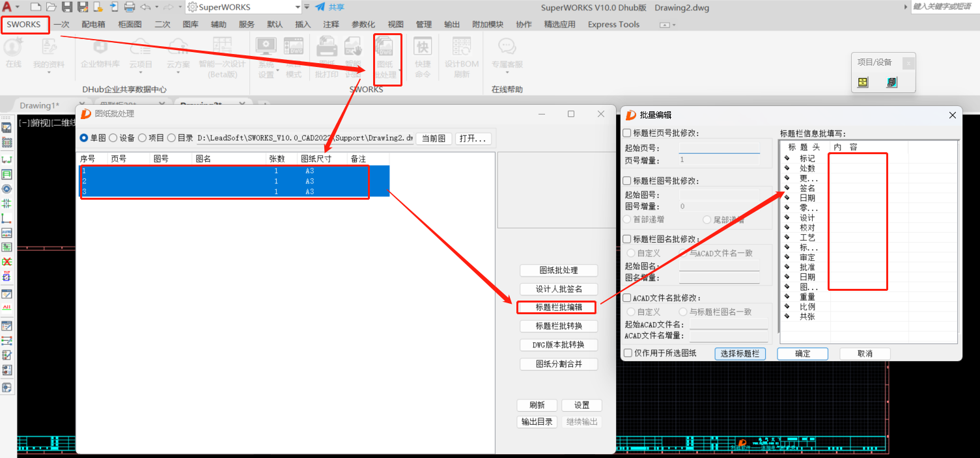Click the 当前图 button
This screenshot has height=458, width=980.
434,139
